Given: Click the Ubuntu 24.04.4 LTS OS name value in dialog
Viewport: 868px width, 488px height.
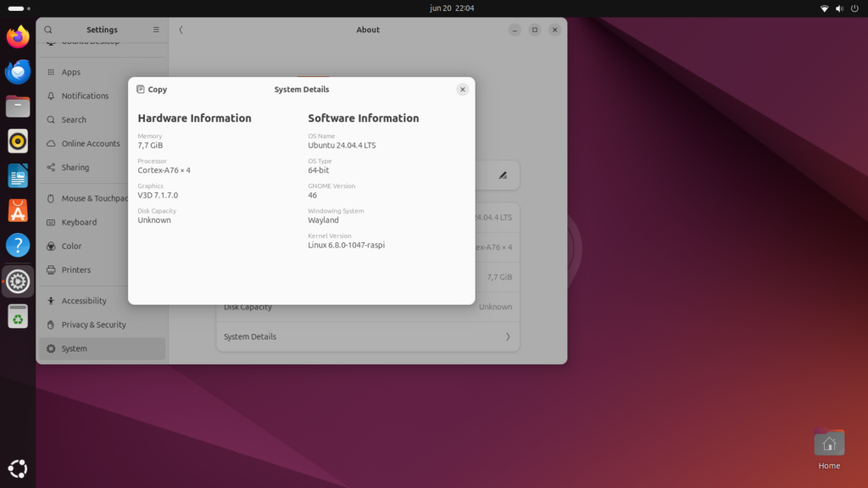Looking at the screenshot, I should (x=342, y=145).
